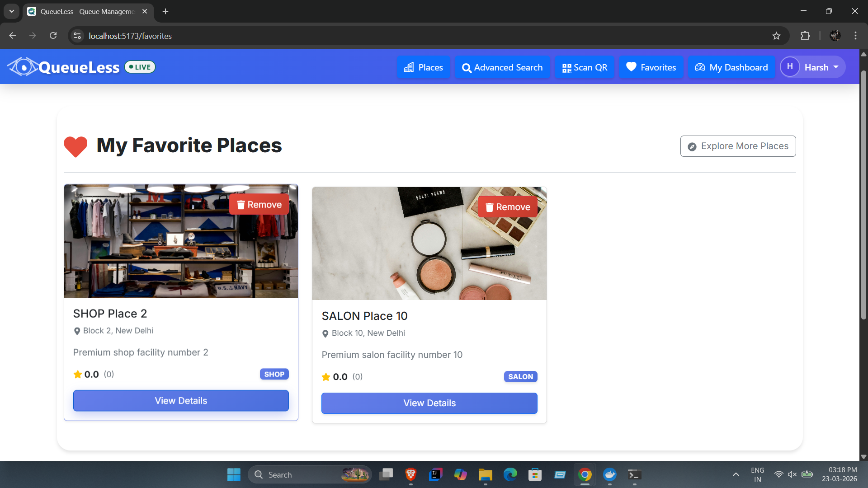Screen dimensions: 868x488
Task: Open the tab search dropdown arrow
Action: coord(12,11)
